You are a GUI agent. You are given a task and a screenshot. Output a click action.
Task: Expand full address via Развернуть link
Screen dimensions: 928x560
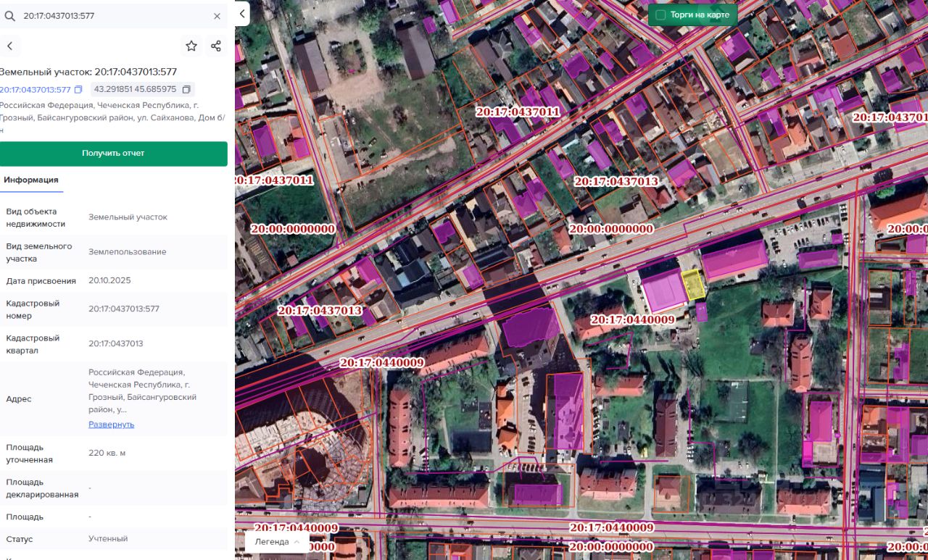click(x=112, y=425)
